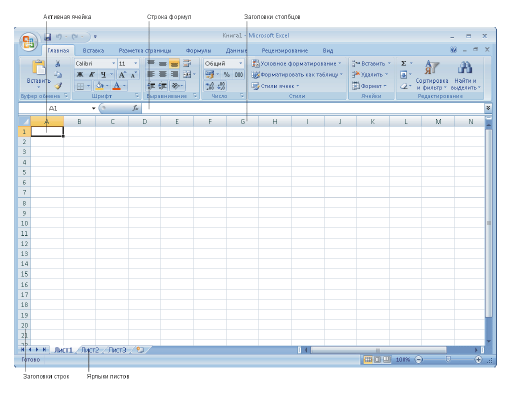Decrease the decimal places
The image size is (522, 399).
(x=221, y=86)
